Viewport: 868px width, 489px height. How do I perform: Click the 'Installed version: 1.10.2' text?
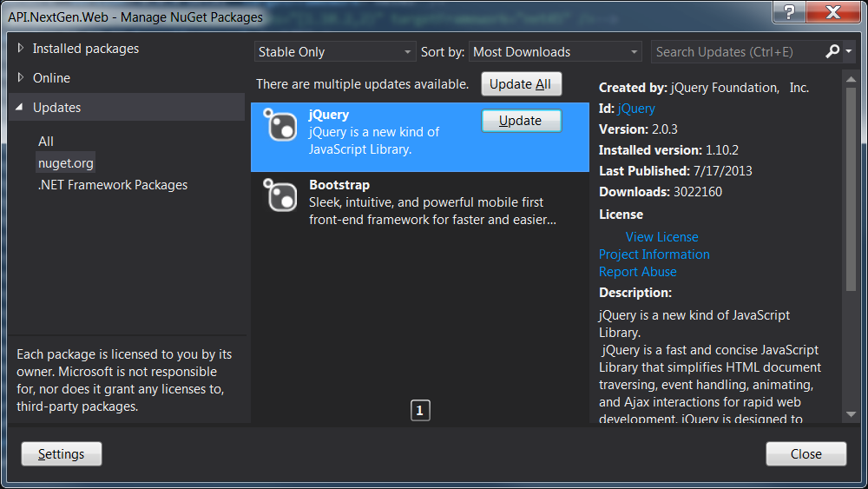(x=668, y=150)
